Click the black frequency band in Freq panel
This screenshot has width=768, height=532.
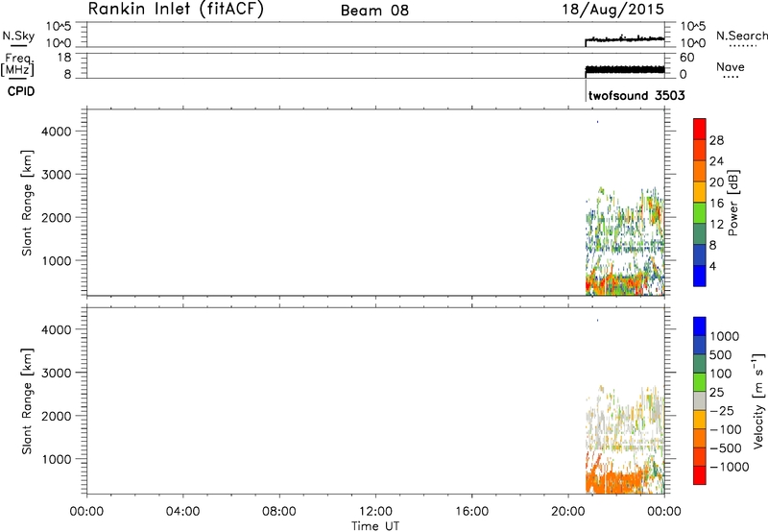point(625,70)
